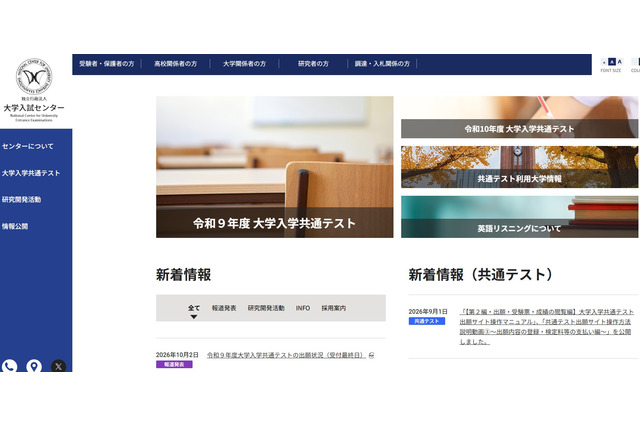The width and height of the screenshot is (640, 426).
Task: Open the 令和９年度 大学入学共通テスト banner
Action: [275, 167]
